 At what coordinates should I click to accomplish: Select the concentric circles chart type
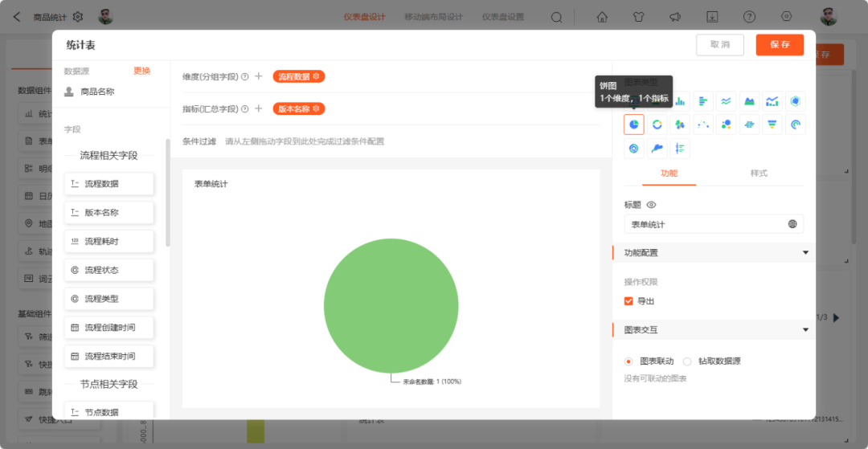634,148
